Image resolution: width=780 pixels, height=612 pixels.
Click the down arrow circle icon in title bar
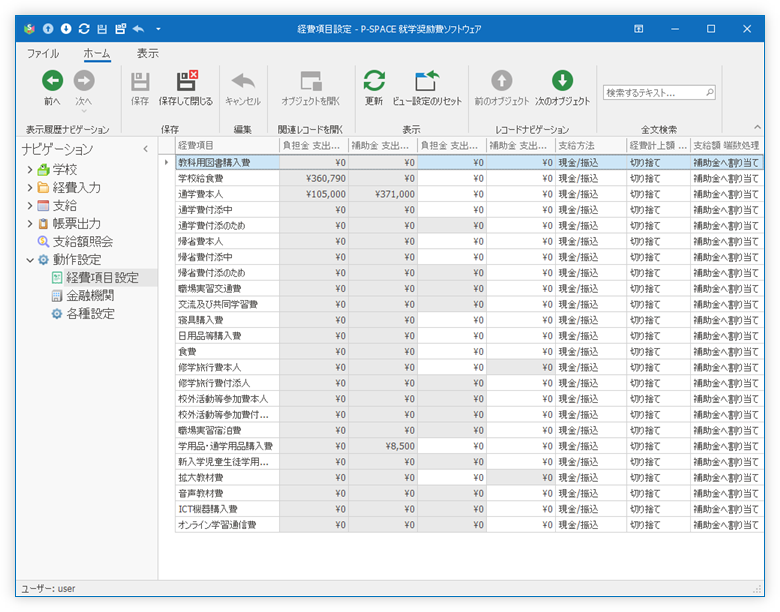pyautogui.click(x=66, y=29)
